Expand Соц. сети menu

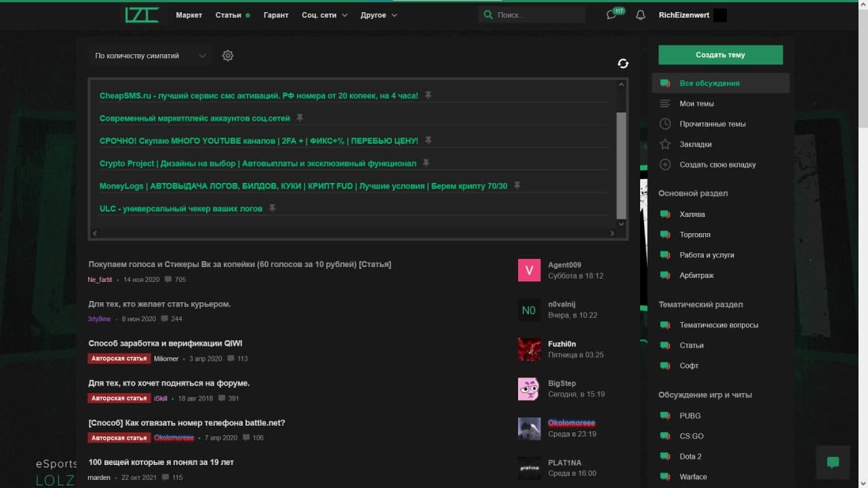[324, 15]
